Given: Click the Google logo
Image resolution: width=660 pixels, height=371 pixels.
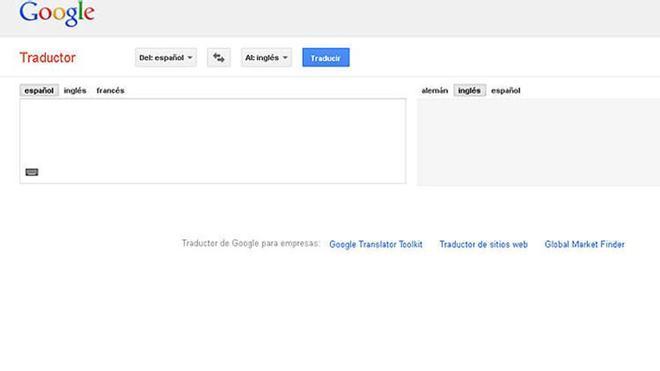Looking at the screenshot, I should click(57, 13).
